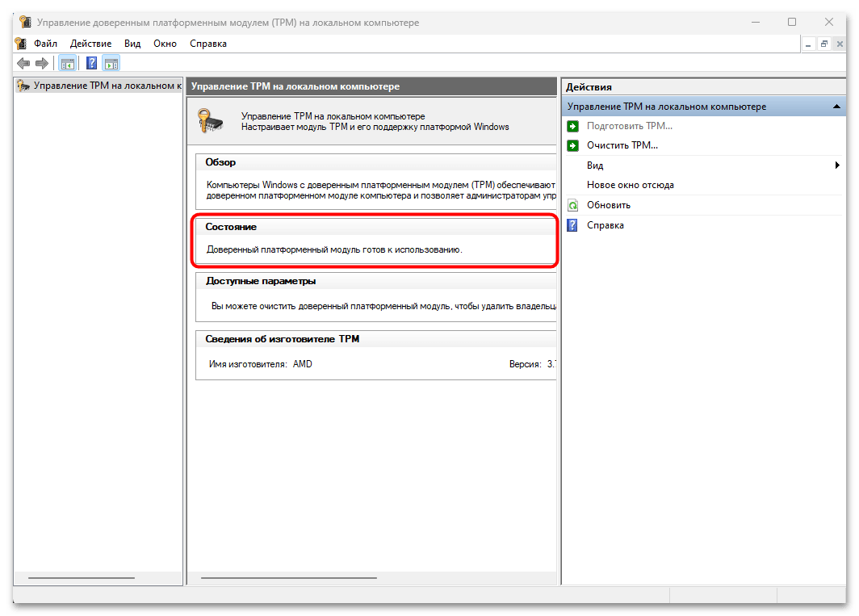Click the left tree pane horizontal scrollbar
This screenshot has width=859, height=616.
81,578
